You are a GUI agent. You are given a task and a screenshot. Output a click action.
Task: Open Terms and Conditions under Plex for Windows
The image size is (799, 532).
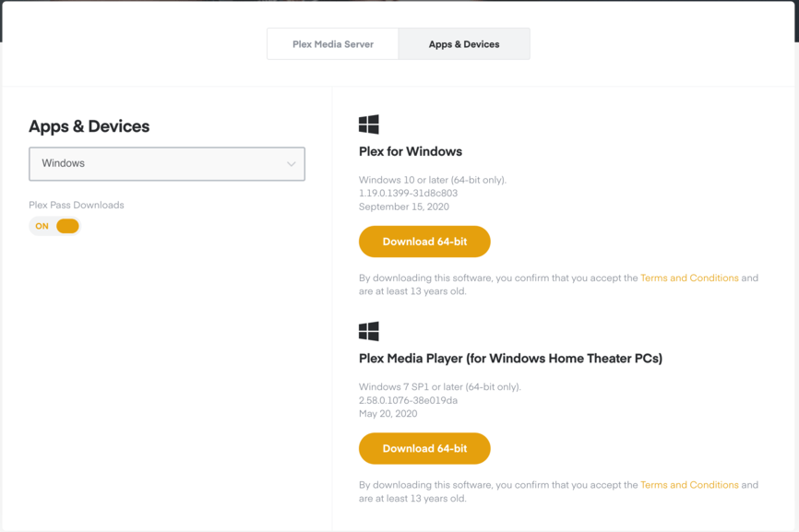(689, 278)
